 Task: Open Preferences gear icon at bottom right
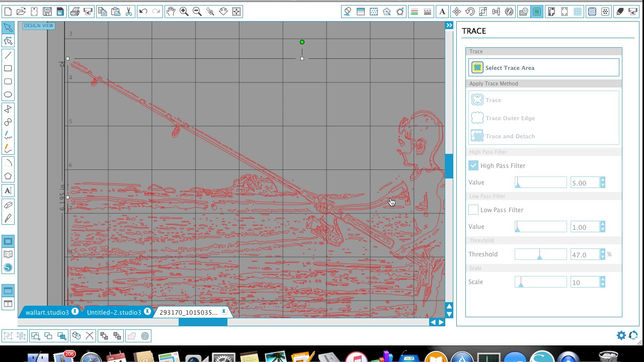pyautogui.click(x=621, y=335)
